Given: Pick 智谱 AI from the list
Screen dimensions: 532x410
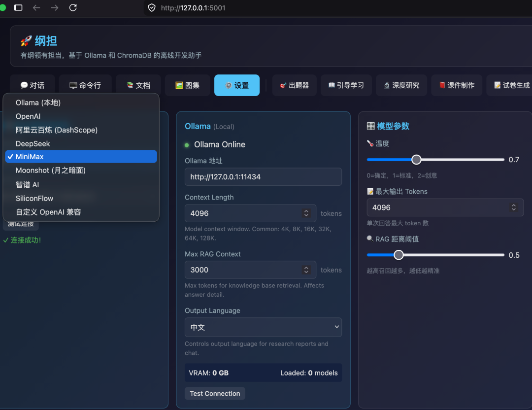Looking at the screenshot, I should [81, 185].
